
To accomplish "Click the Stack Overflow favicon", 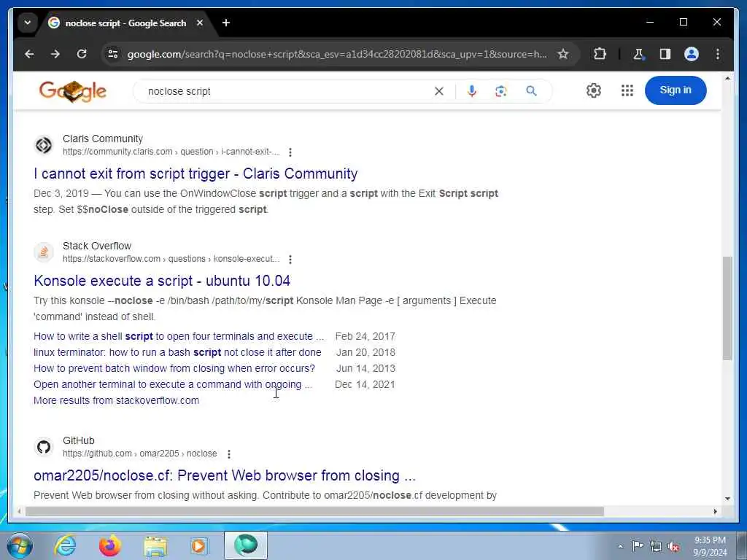I will coord(44,252).
